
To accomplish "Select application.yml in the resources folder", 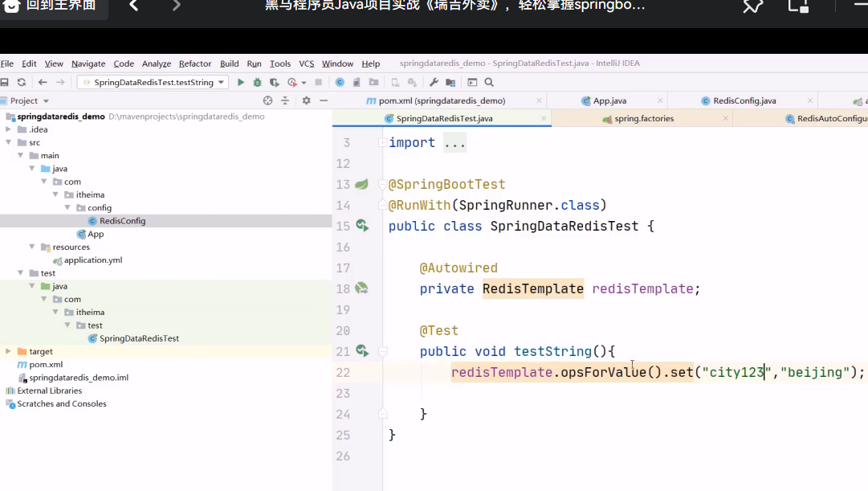I will click(92, 260).
